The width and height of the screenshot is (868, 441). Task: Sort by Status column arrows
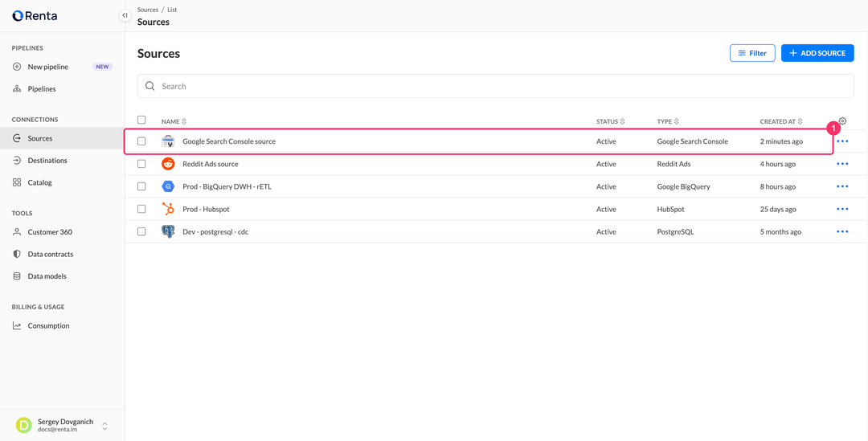[623, 121]
